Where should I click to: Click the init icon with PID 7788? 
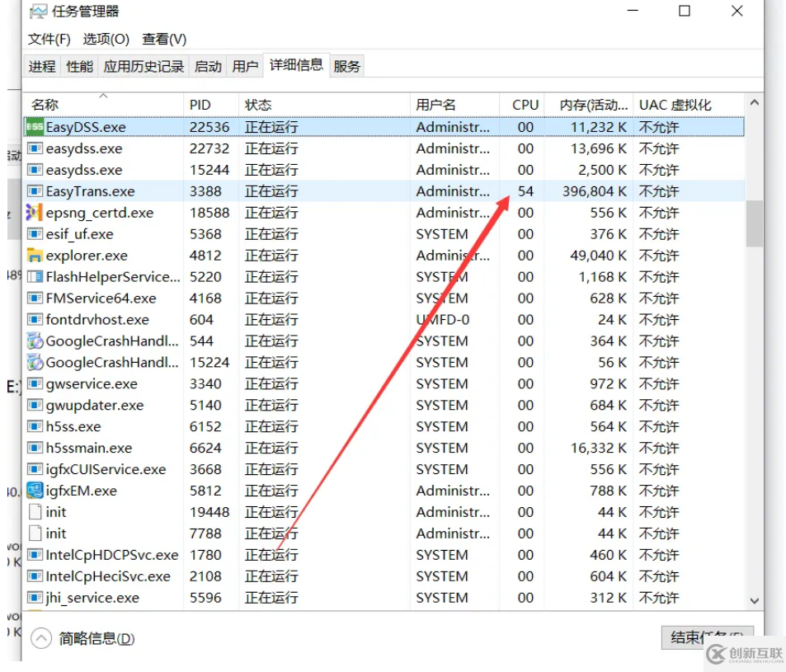(35, 533)
